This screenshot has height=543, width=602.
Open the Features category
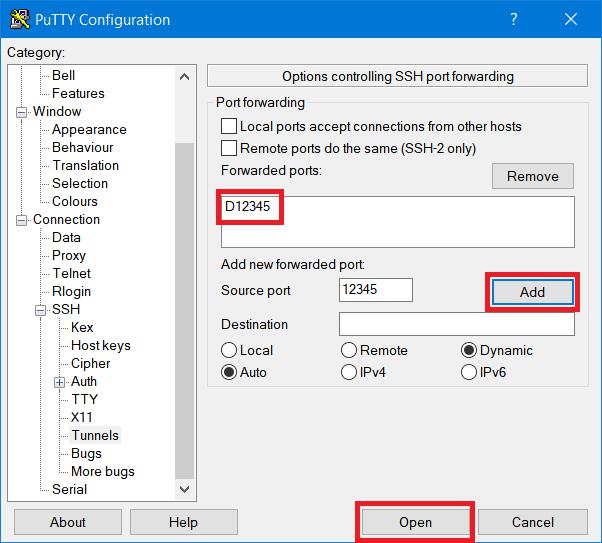(x=78, y=93)
